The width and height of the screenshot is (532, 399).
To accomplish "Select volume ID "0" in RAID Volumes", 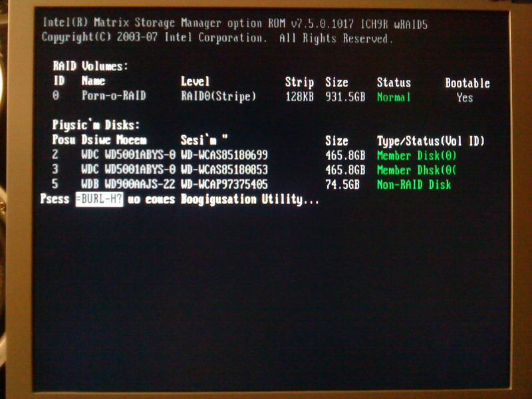I will 56,95.
